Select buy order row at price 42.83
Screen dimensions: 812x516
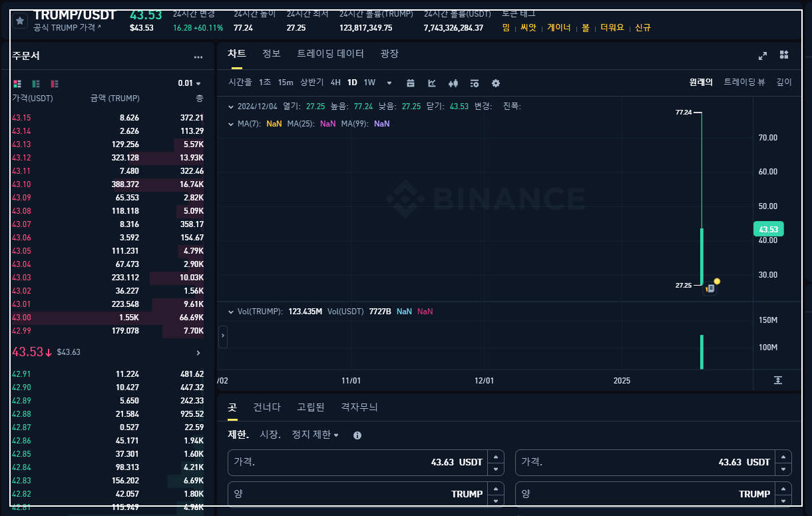coord(108,481)
